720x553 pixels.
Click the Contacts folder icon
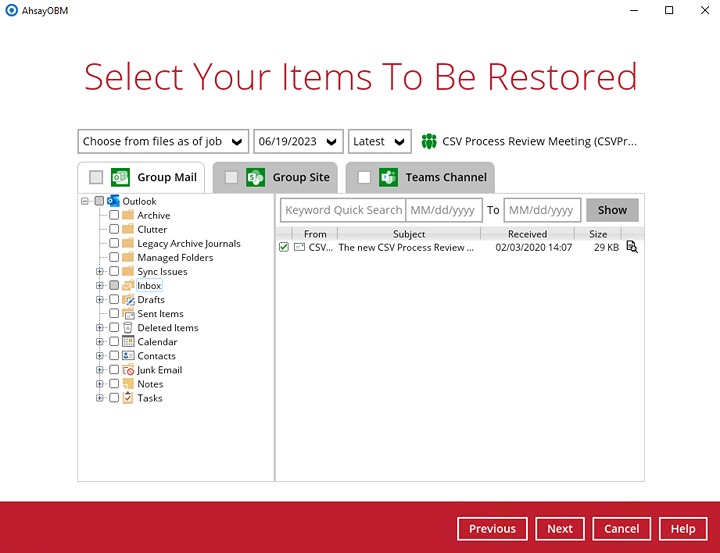(x=128, y=356)
